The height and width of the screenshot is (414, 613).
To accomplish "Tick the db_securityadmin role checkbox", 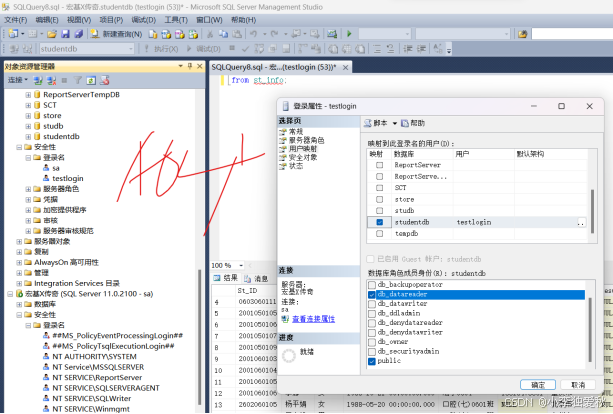I will point(372,351).
